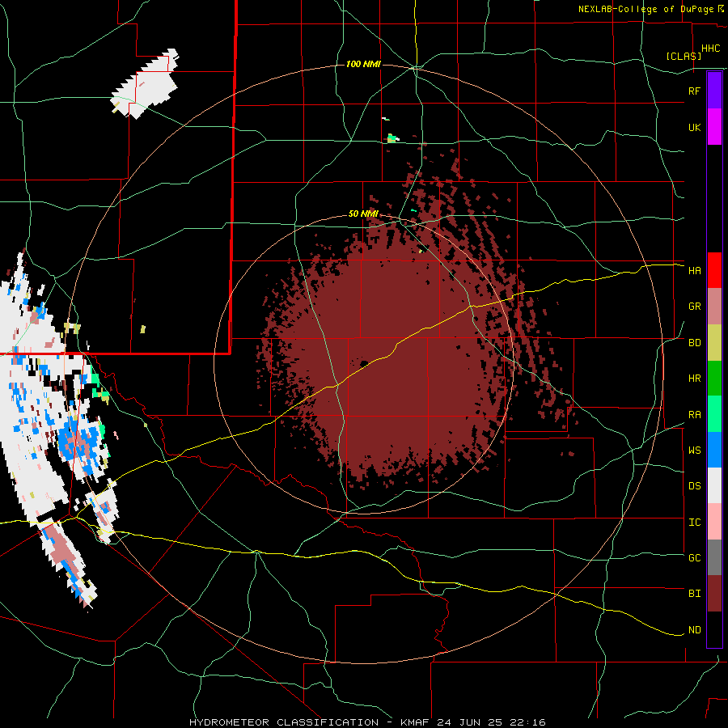
Task: Click the light pink IC legend swatch
Action: (x=714, y=522)
